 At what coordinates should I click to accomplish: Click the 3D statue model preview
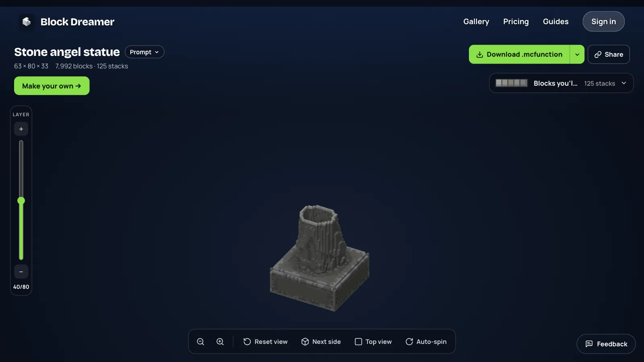coord(320,258)
